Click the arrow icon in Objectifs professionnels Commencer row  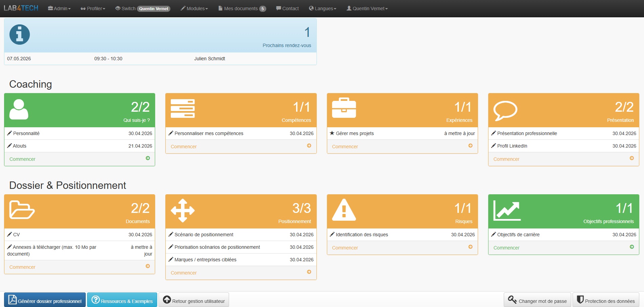(x=632, y=247)
